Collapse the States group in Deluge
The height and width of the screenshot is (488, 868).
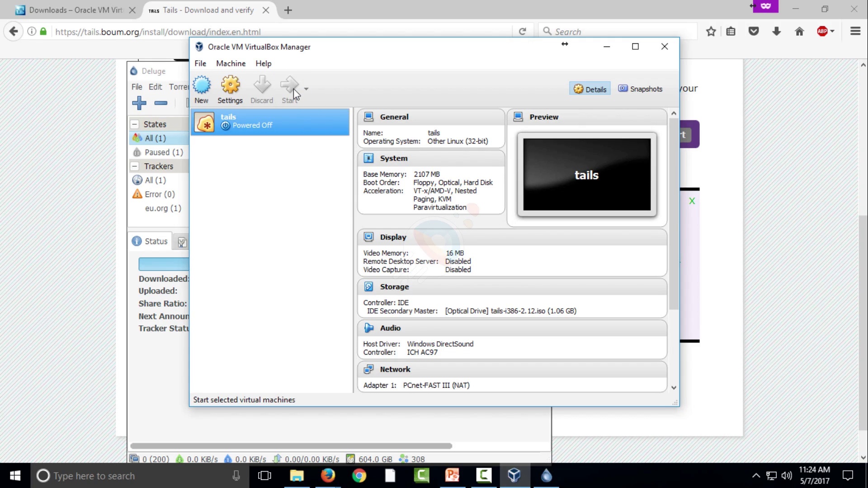coord(135,124)
